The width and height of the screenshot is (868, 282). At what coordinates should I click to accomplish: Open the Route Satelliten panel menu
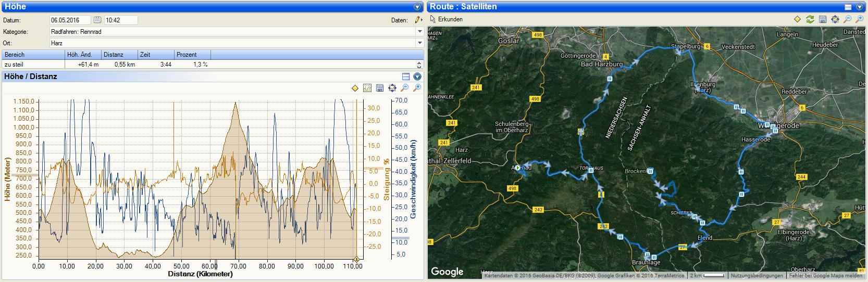860,7
